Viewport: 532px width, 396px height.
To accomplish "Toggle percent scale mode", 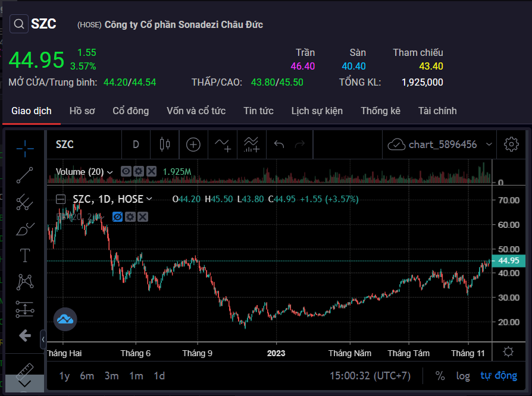I will point(440,376).
